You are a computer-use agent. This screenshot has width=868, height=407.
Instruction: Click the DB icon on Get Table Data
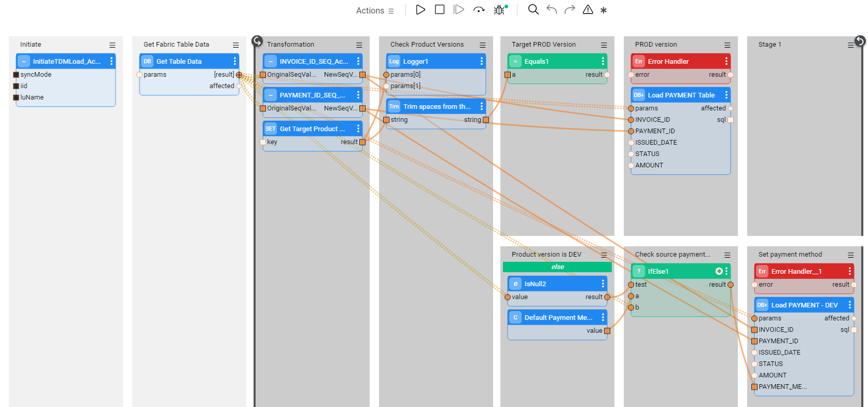tap(147, 61)
